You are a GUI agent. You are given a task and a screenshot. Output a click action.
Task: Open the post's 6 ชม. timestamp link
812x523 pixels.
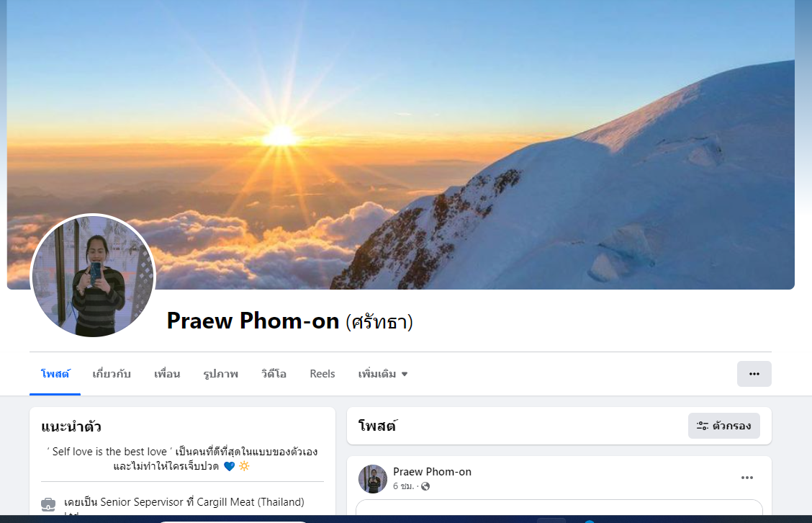click(403, 486)
